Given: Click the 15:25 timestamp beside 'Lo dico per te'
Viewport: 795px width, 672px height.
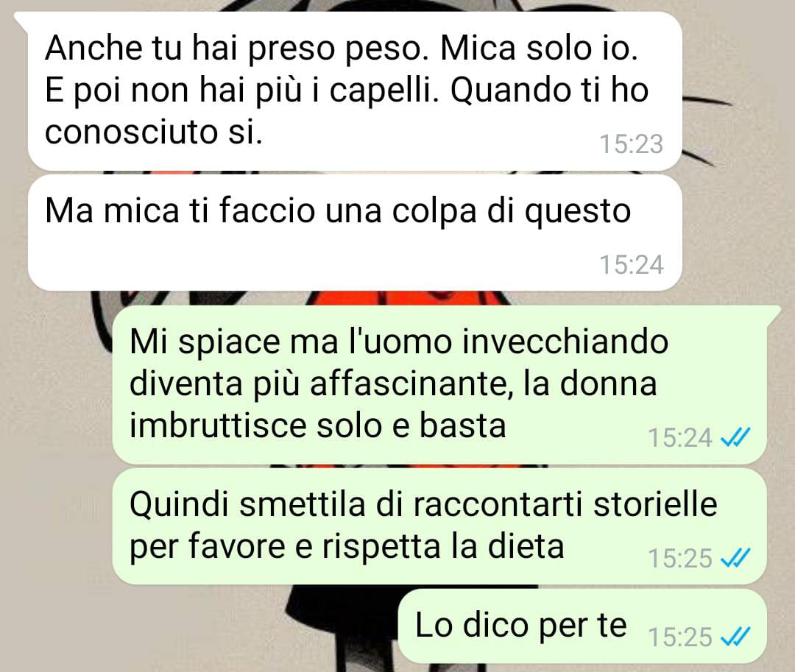Looking at the screenshot, I should [x=680, y=637].
